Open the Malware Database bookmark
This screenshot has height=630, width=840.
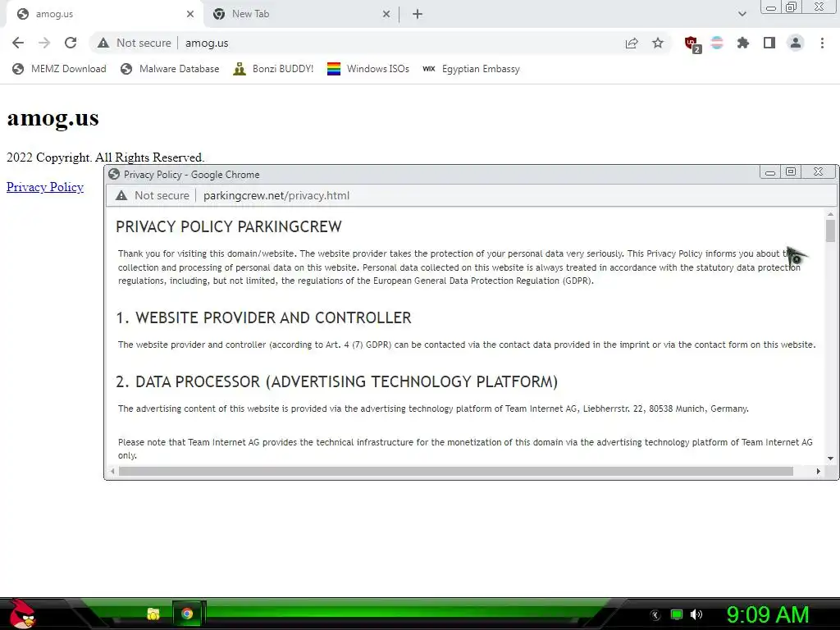pyautogui.click(x=170, y=69)
